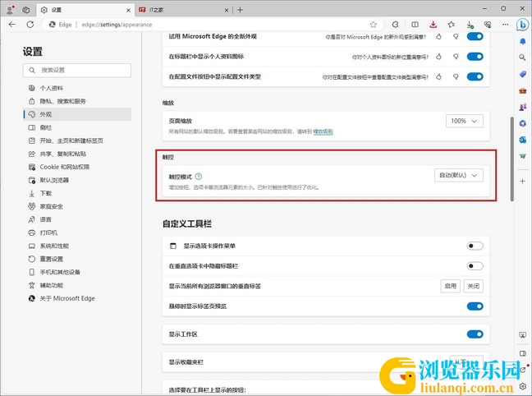Click the 启用 enable vertical tabs button
Viewport: 532px width, 396px height.
(x=451, y=286)
